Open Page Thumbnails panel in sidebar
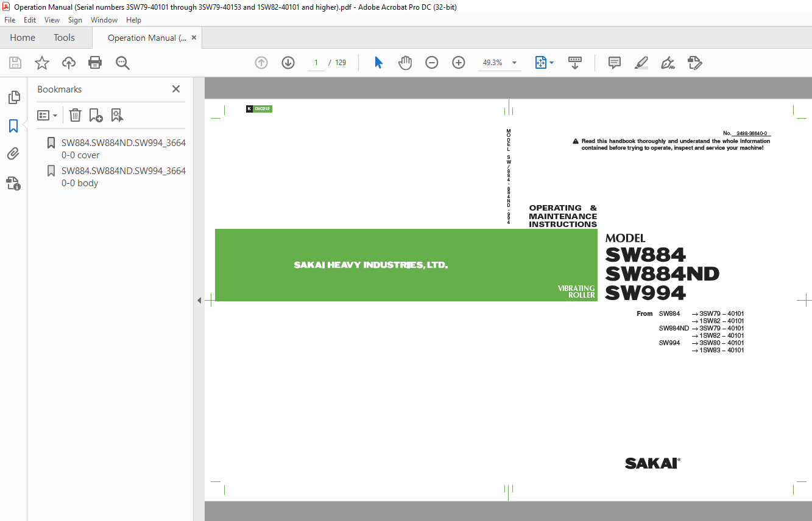The width and height of the screenshot is (812, 521). coord(13,97)
